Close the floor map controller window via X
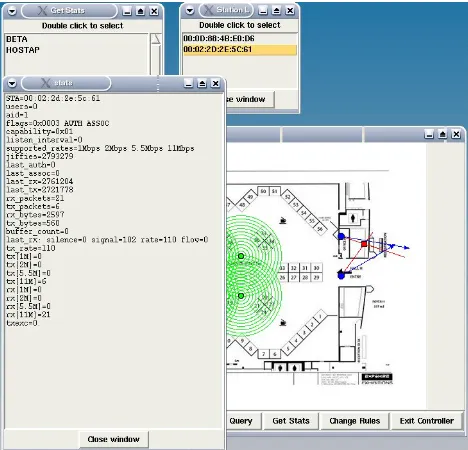The image size is (468, 450). point(456,134)
